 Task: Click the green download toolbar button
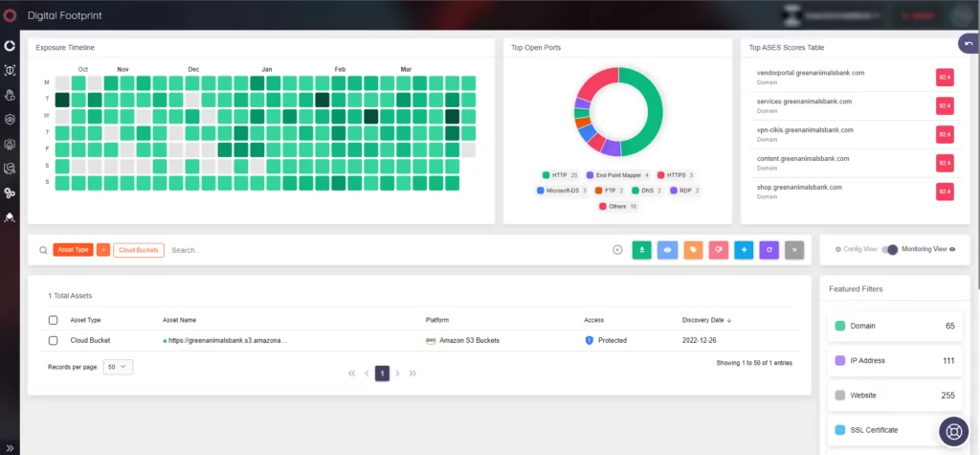tap(642, 250)
